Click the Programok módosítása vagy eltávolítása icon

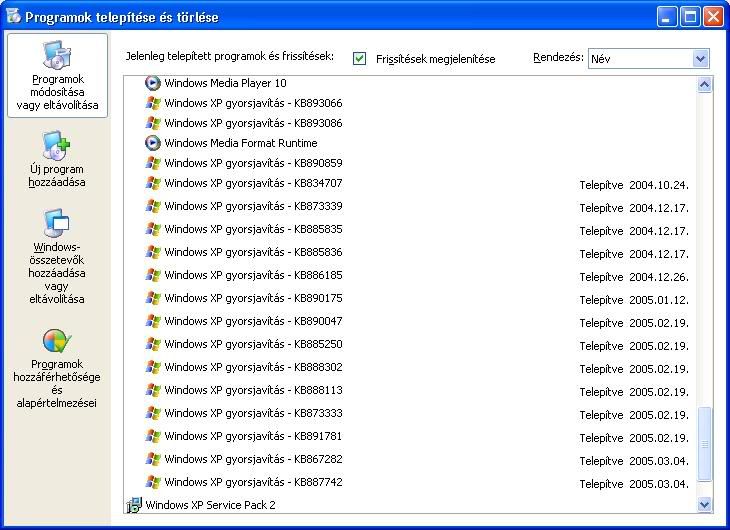(x=57, y=55)
